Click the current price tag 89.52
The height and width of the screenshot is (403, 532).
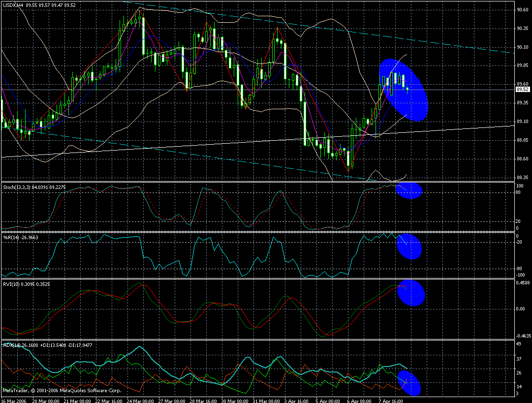(523, 90)
